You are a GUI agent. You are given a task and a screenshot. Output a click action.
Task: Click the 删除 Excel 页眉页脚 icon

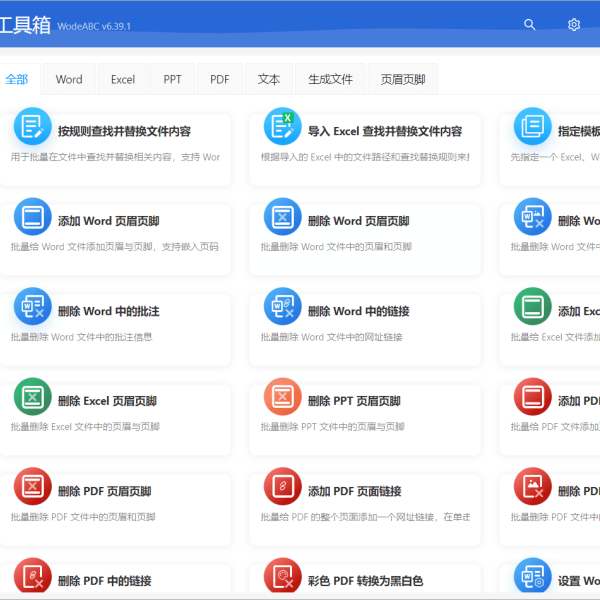coord(33,396)
